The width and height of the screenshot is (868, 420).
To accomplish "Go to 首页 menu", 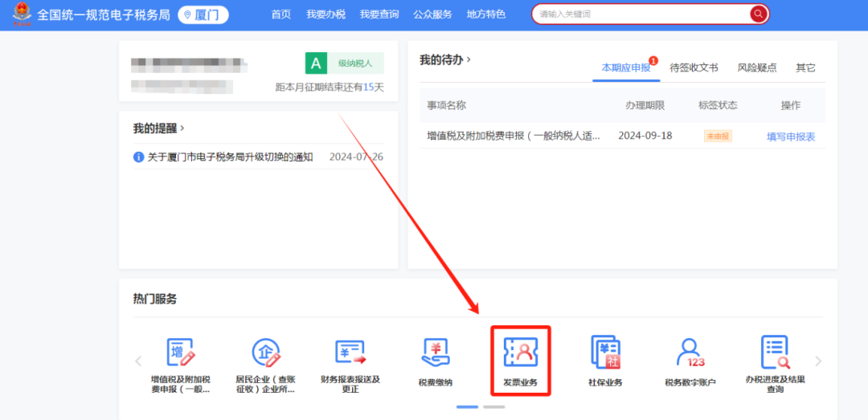I will tap(281, 14).
